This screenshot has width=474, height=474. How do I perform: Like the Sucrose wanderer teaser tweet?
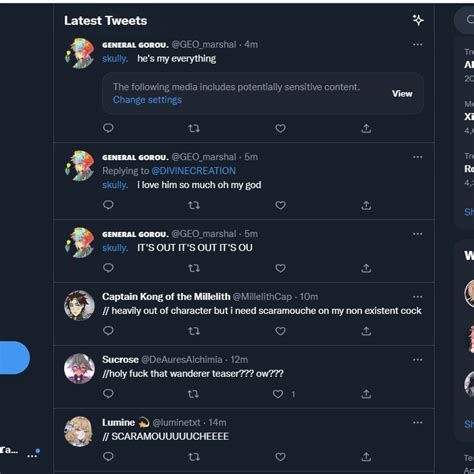pyautogui.click(x=278, y=394)
